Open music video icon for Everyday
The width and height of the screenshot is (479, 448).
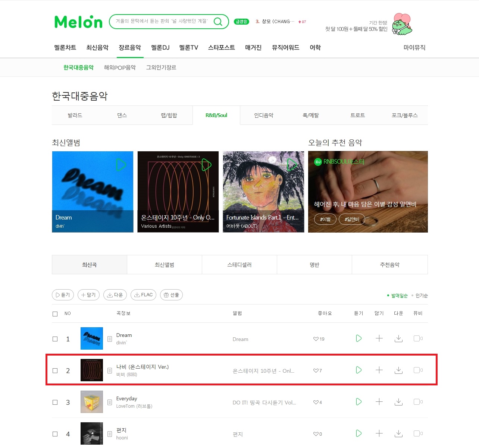tap(417, 402)
